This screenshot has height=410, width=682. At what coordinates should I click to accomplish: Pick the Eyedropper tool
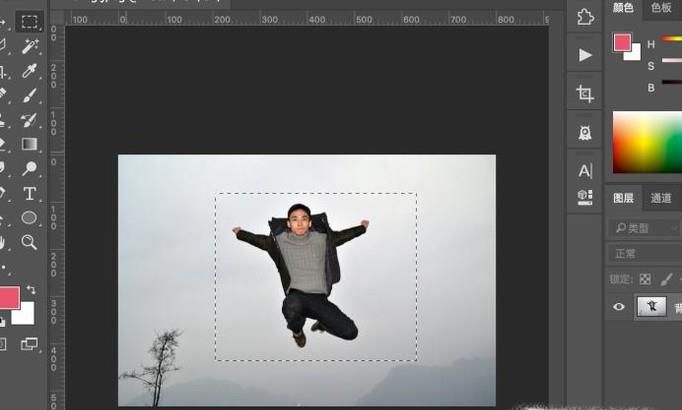[x=30, y=70]
